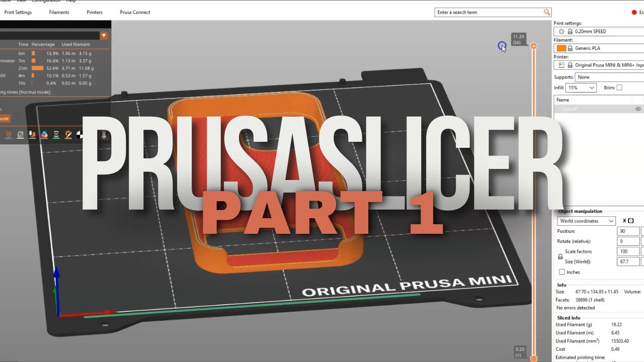This screenshot has width=644, height=362.
Task: Click the bottom layer slider thumb
Action: [x=534, y=358]
